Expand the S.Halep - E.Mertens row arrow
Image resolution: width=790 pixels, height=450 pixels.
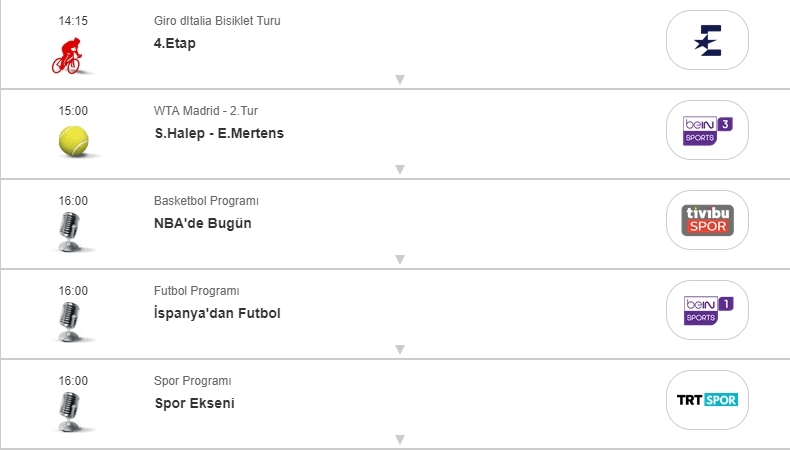coord(399,169)
